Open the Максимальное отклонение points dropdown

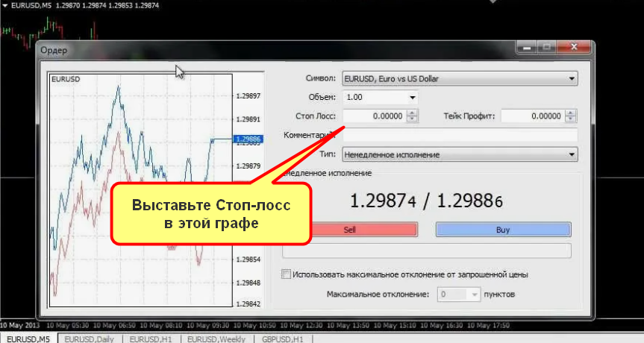coord(475,295)
